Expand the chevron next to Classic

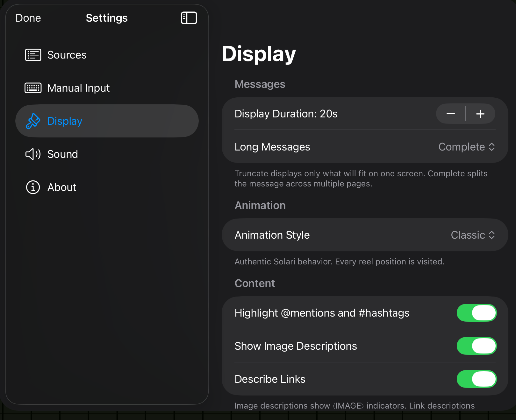tap(492, 235)
